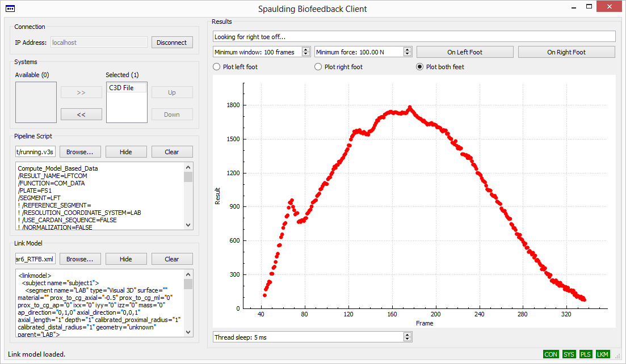Click the <linkmodel> line in Link Model
Screen dimensions: 626x364
35,276
